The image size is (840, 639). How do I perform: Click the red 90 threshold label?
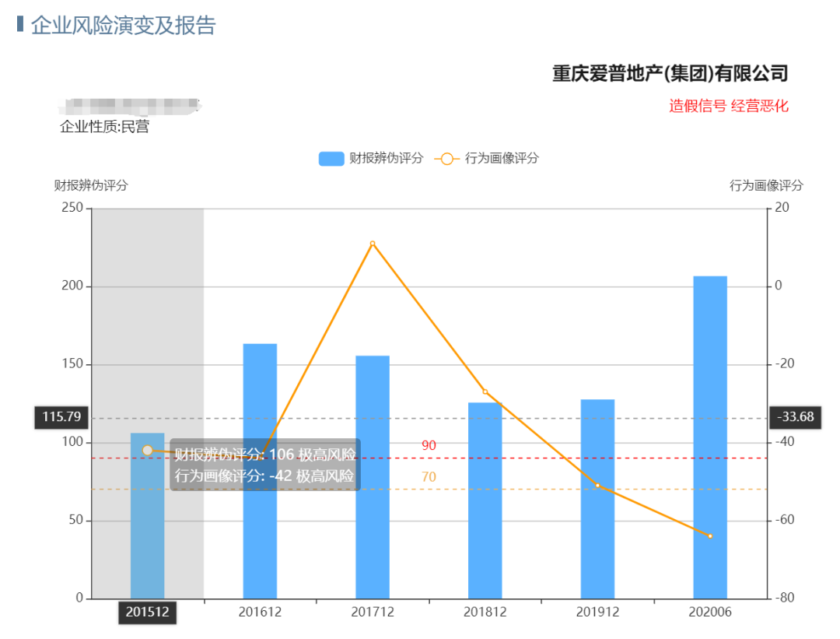pyautogui.click(x=429, y=445)
